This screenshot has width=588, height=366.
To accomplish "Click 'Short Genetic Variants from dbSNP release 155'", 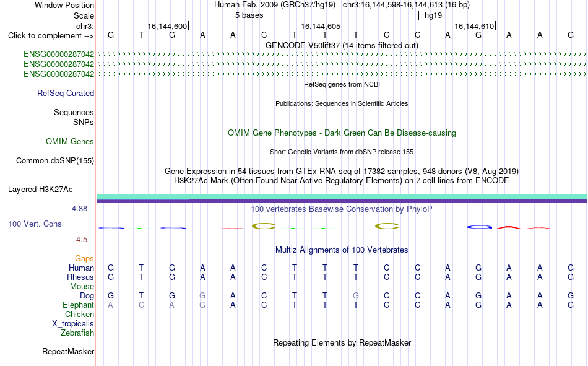I will click(342, 152).
